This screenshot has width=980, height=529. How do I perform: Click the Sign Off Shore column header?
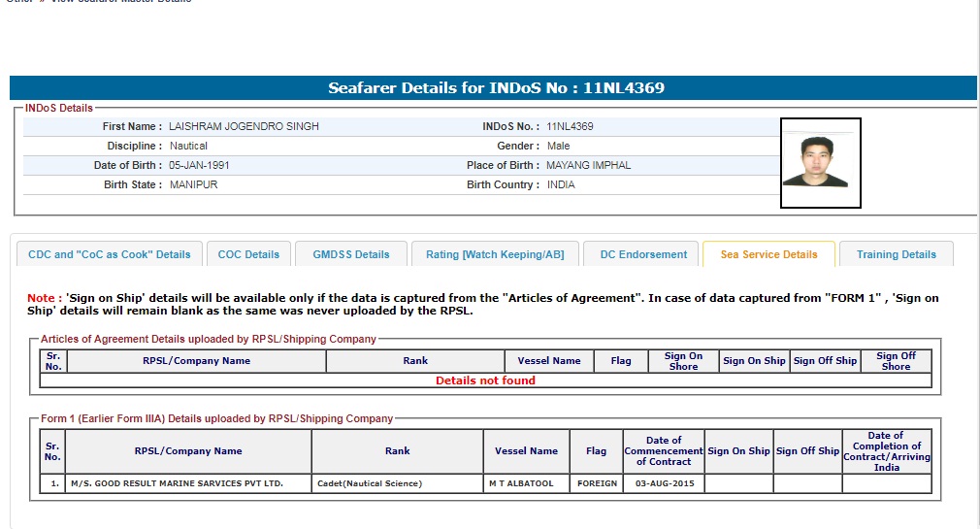897,361
